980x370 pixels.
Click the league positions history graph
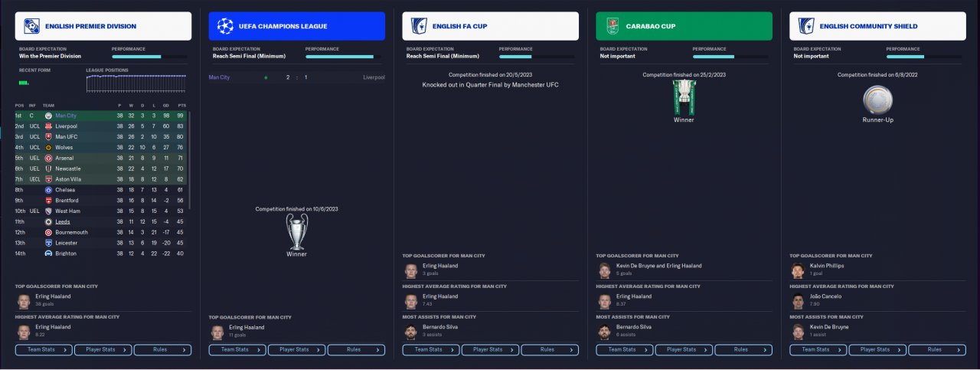point(136,83)
